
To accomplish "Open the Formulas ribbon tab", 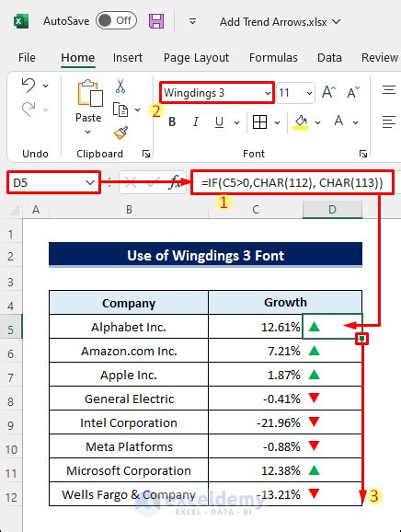I will (273, 57).
